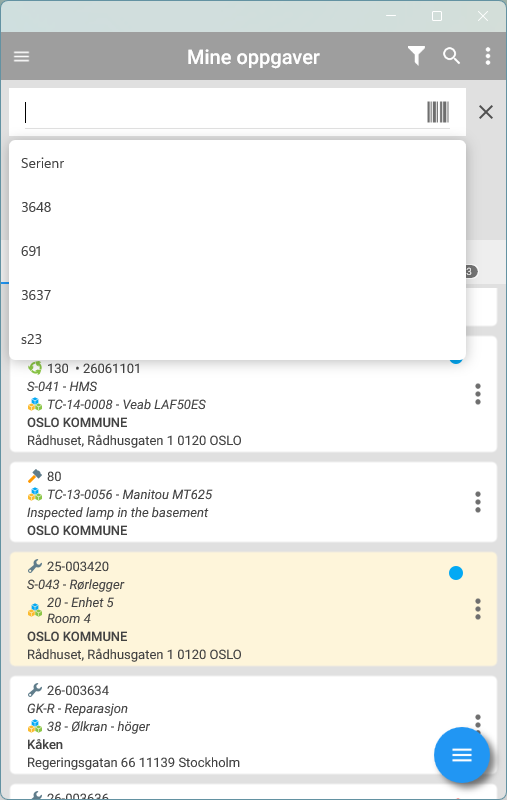507x800 pixels.
Task: Tap the barcode scanner icon
Action: pyautogui.click(x=438, y=112)
